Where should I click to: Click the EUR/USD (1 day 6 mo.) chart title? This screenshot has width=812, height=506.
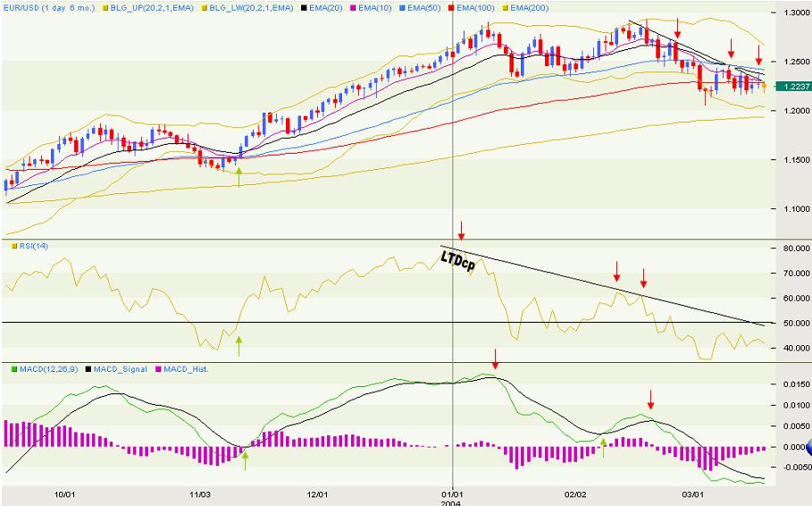(x=49, y=8)
